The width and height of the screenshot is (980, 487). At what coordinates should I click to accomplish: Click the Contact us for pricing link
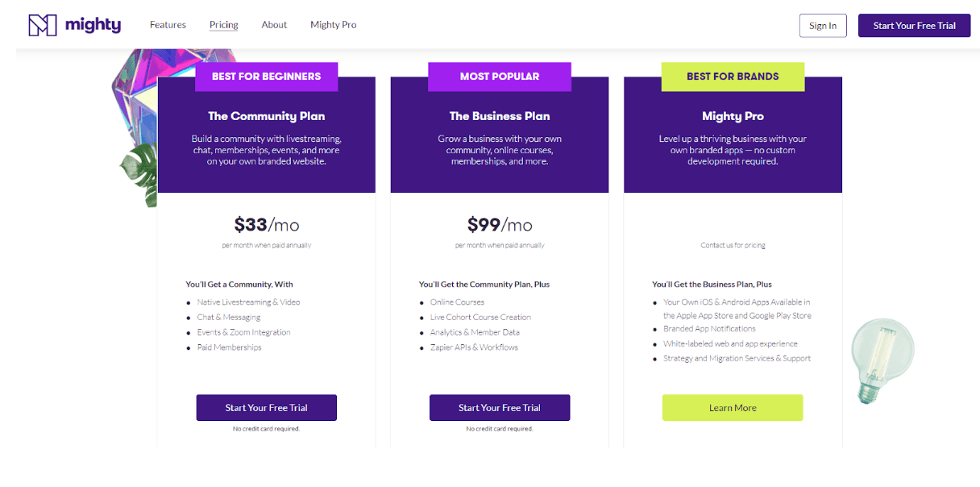732,244
